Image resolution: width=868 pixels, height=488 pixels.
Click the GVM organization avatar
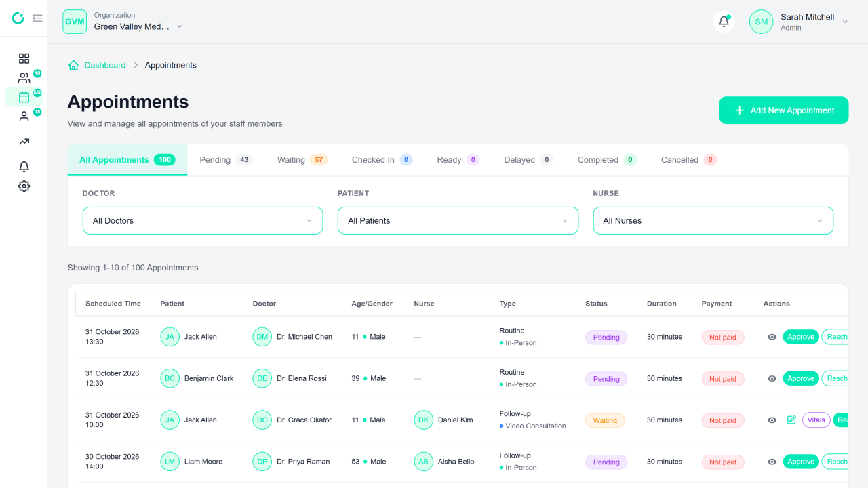click(75, 22)
